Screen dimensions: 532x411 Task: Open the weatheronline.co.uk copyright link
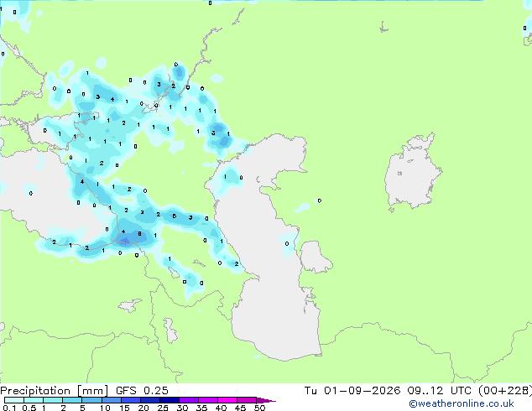point(461,403)
